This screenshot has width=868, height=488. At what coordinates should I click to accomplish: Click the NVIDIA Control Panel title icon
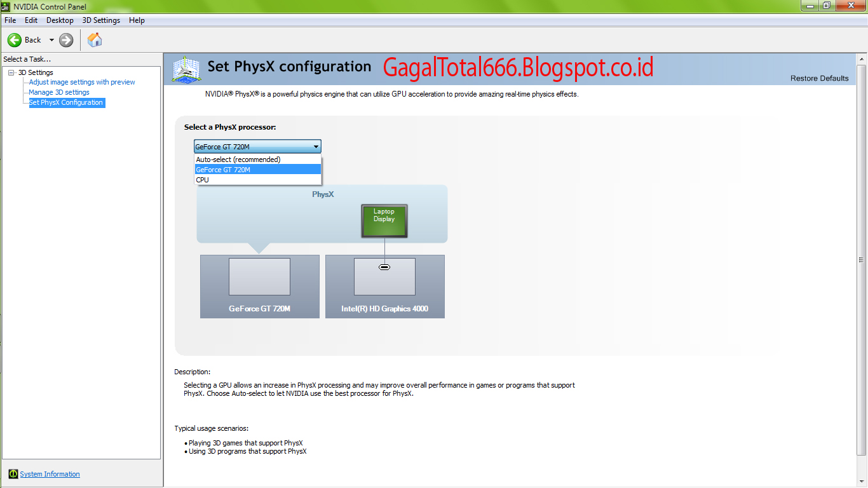(x=6, y=6)
